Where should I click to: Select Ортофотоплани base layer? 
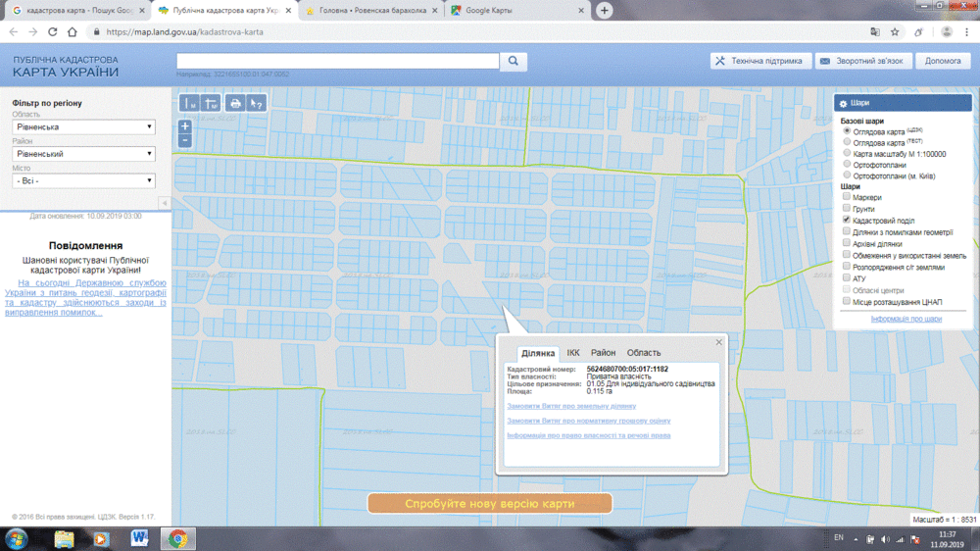[847, 165]
